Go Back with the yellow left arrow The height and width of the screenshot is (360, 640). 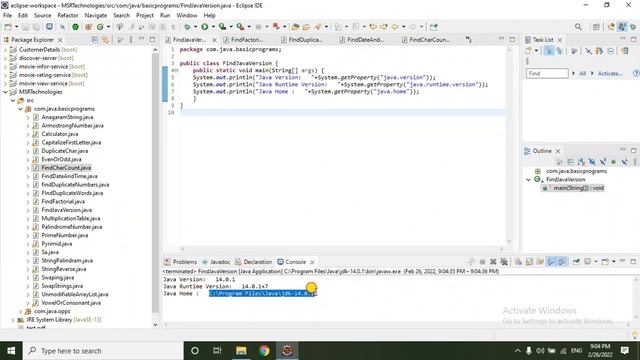tap(395, 27)
